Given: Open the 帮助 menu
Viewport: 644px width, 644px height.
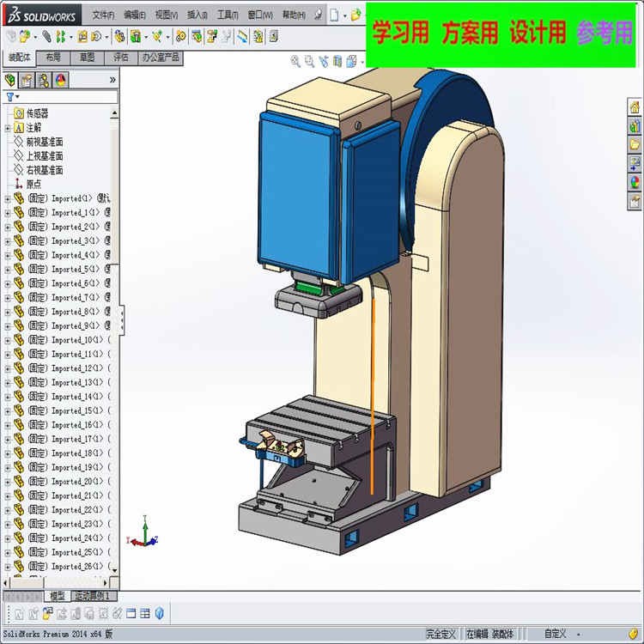Looking at the screenshot, I should (x=294, y=15).
